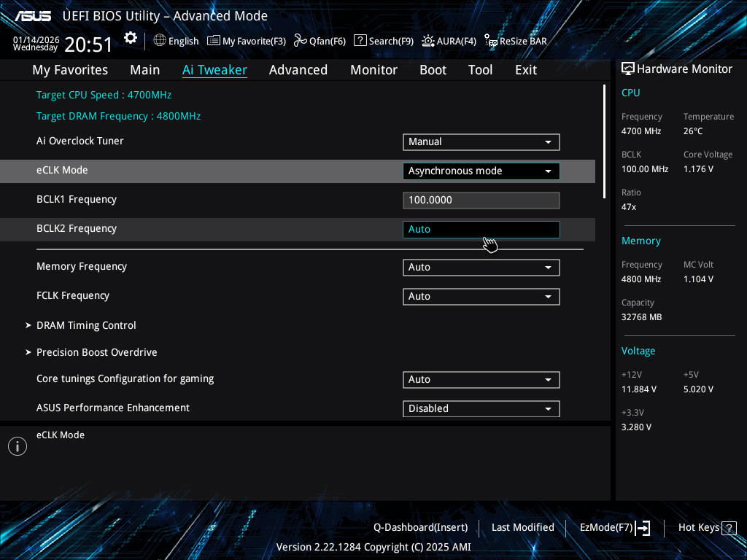
Task: Toggle ReSize BAR icon
Action: 491,41
